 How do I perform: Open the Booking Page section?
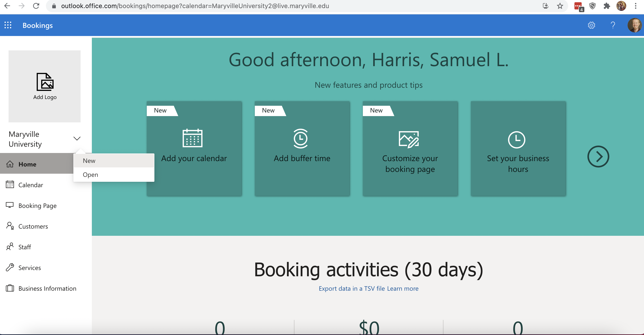pyautogui.click(x=38, y=206)
